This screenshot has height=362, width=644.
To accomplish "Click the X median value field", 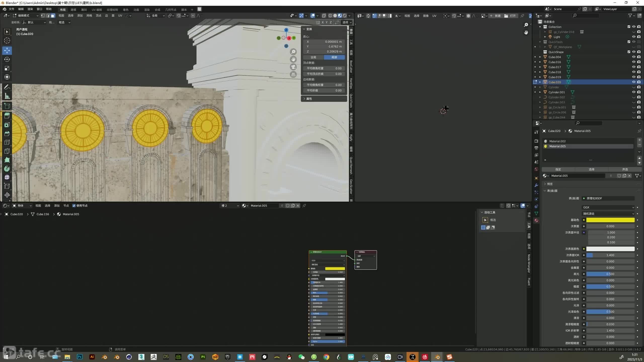I will (324, 42).
